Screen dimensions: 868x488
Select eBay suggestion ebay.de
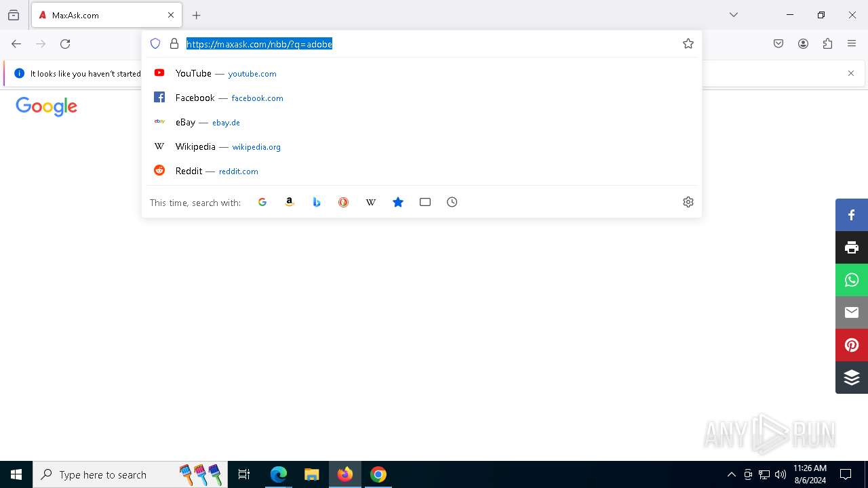pyautogui.click(x=421, y=122)
